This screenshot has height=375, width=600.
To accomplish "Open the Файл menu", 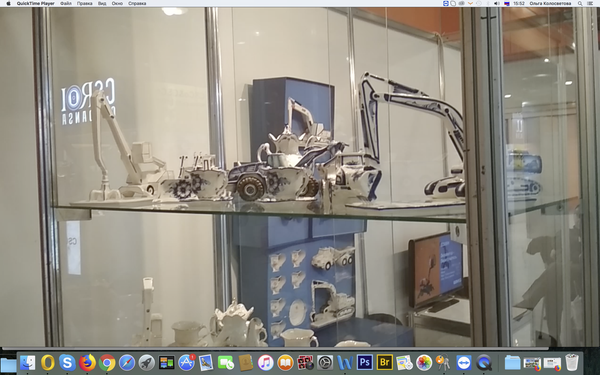I will (x=66, y=3).
